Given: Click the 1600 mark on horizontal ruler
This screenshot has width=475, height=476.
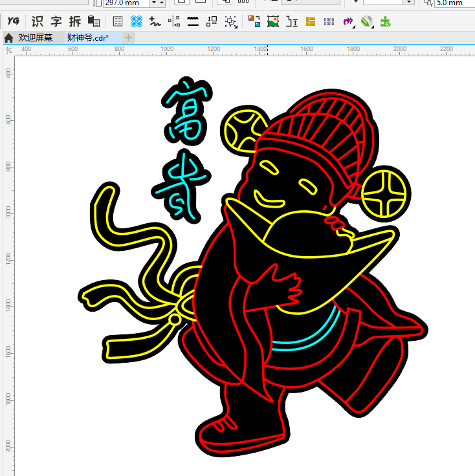Looking at the screenshot, I should 307,49.
